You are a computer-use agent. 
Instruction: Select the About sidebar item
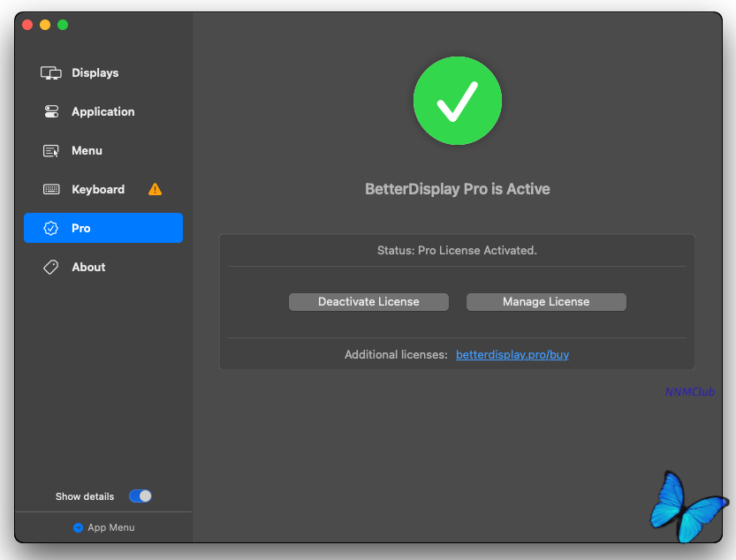tap(88, 267)
